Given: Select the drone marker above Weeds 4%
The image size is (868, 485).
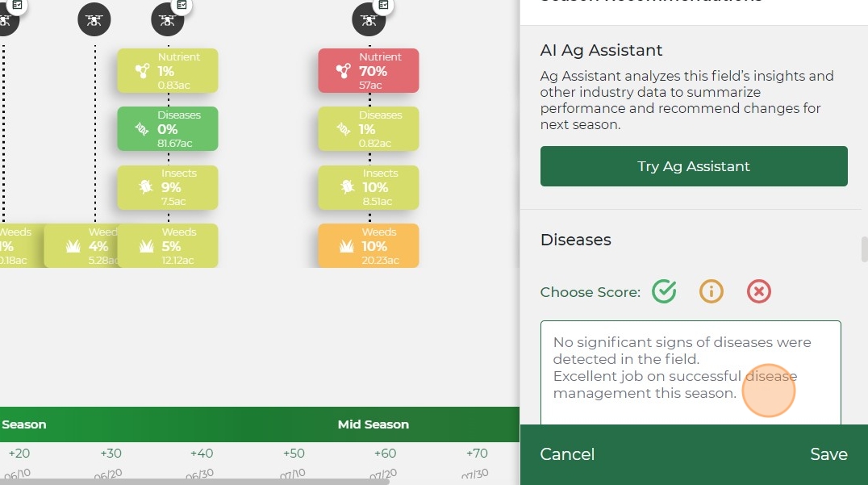Looking at the screenshot, I should pos(94,19).
